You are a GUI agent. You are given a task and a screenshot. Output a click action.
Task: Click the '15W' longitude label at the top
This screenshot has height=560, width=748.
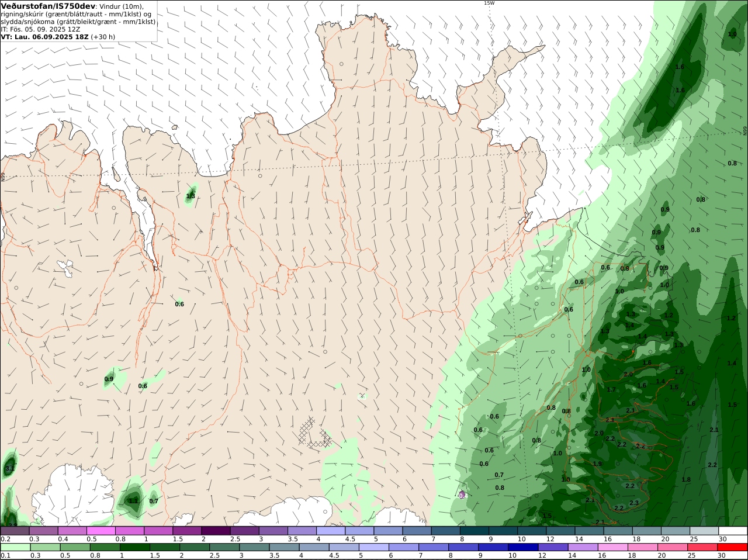pos(489,3)
